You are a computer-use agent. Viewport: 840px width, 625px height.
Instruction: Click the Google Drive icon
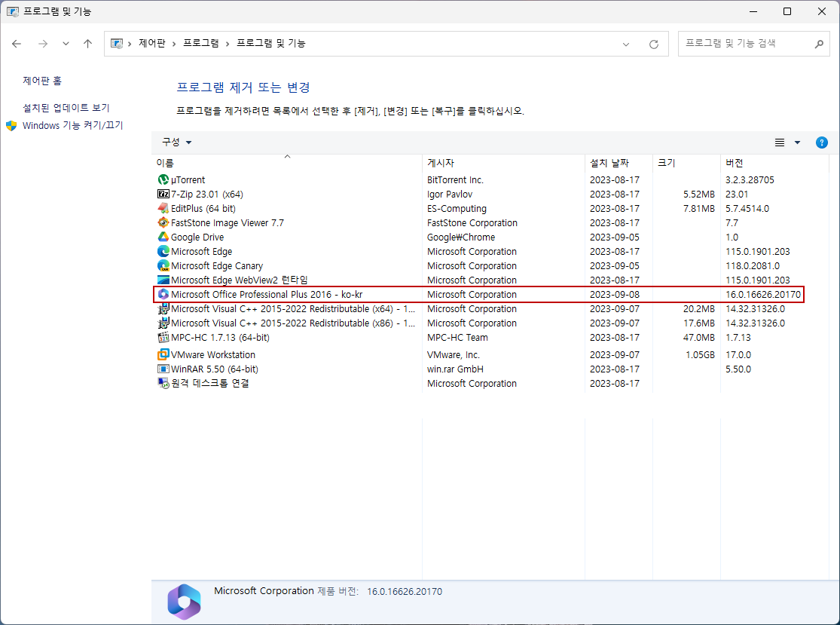pyautogui.click(x=163, y=237)
